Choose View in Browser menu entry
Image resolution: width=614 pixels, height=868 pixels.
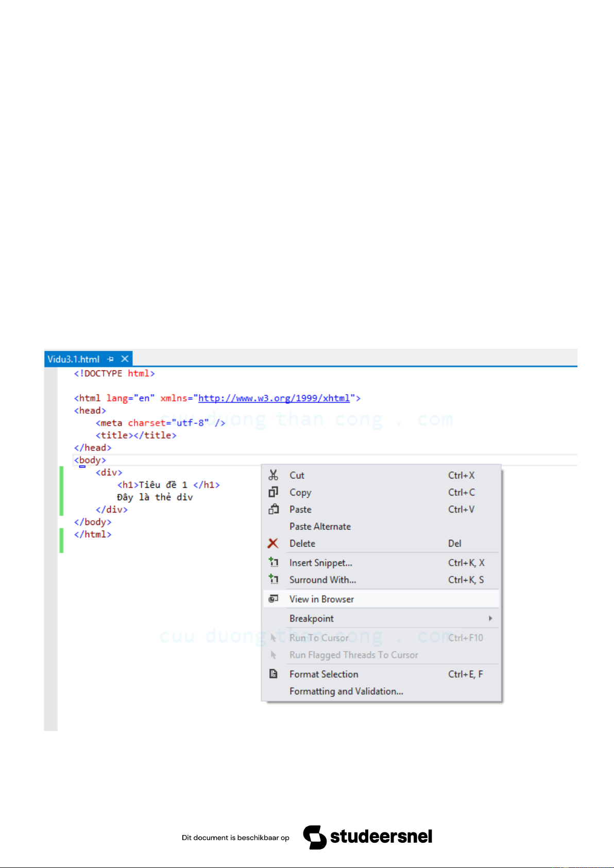click(321, 599)
